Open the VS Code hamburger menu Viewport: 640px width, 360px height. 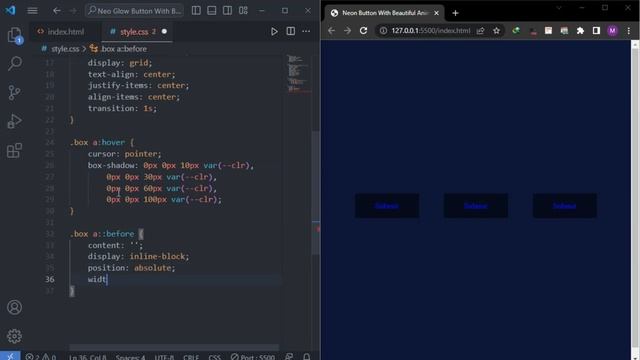click(x=32, y=11)
